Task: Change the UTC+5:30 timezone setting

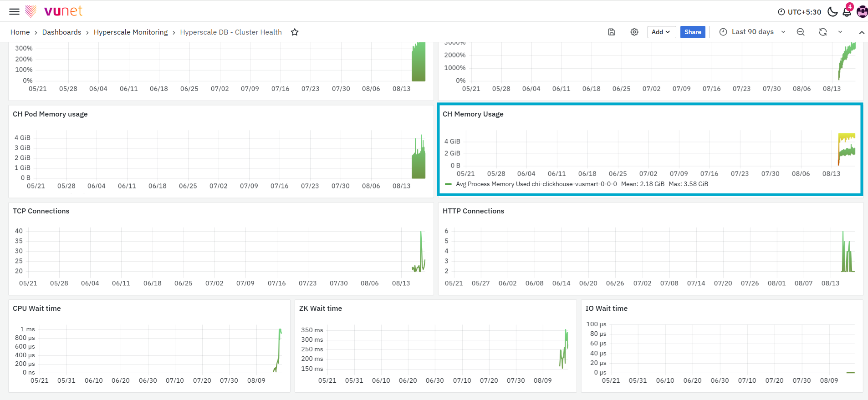Action: pyautogui.click(x=799, y=12)
